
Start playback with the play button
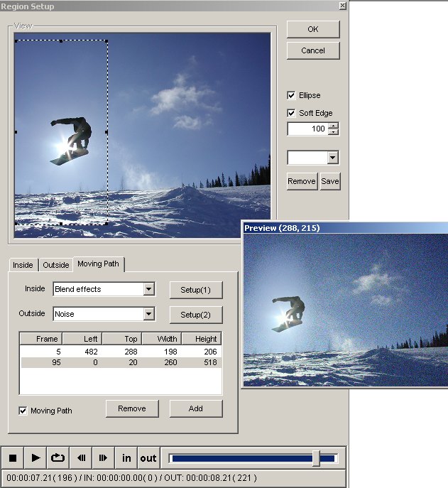pos(35,458)
